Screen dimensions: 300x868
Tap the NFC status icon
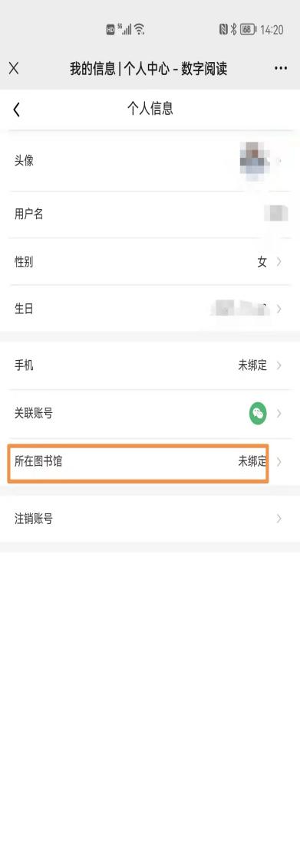(223, 29)
